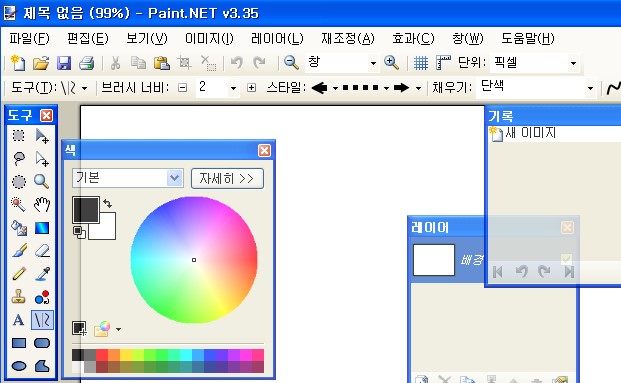621x383 pixels.
Task: Select the Magic Wand tool
Action: [19, 205]
